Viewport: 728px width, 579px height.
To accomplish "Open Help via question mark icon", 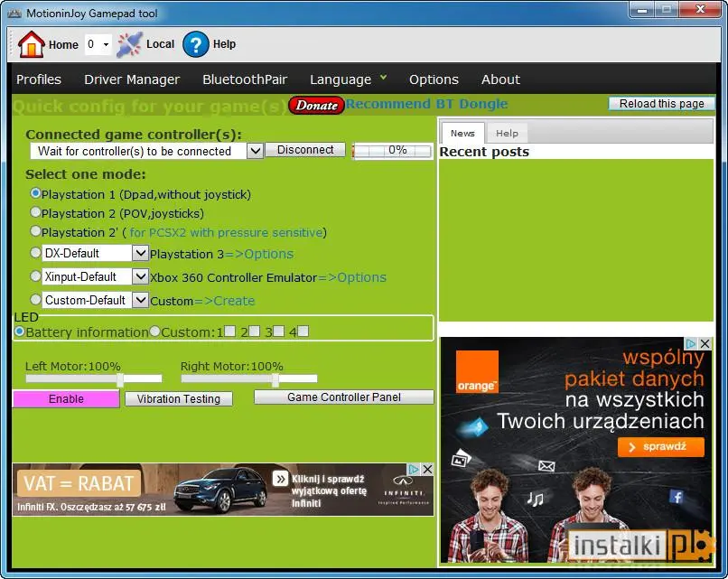I will (x=196, y=44).
